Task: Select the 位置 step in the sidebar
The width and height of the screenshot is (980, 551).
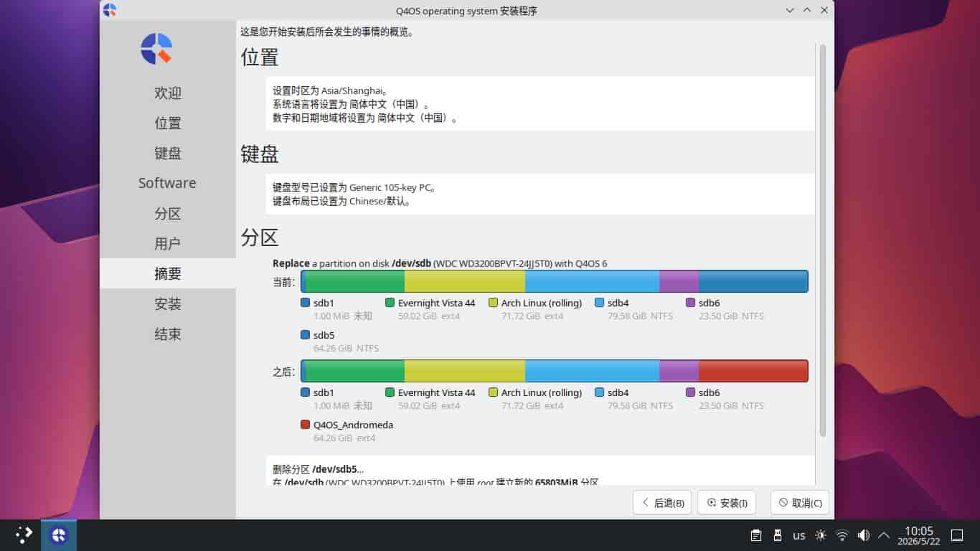Action: (168, 123)
